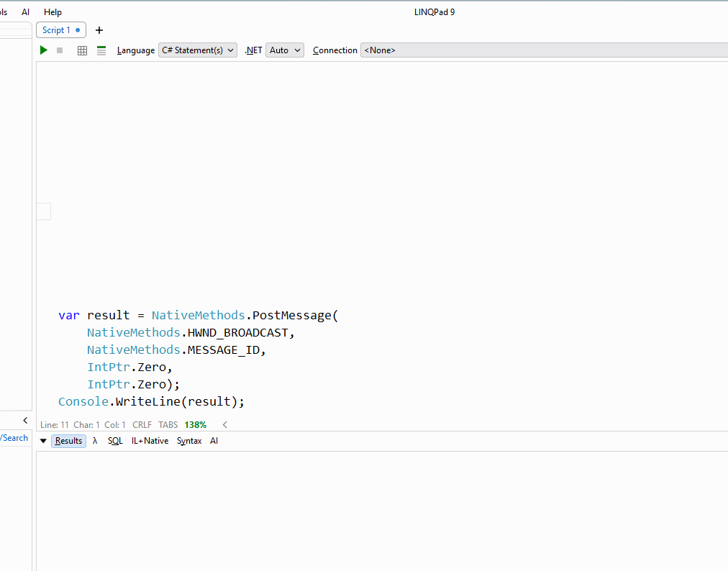Click the green 138% zoom level
This screenshot has height=571, width=728.
click(195, 425)
